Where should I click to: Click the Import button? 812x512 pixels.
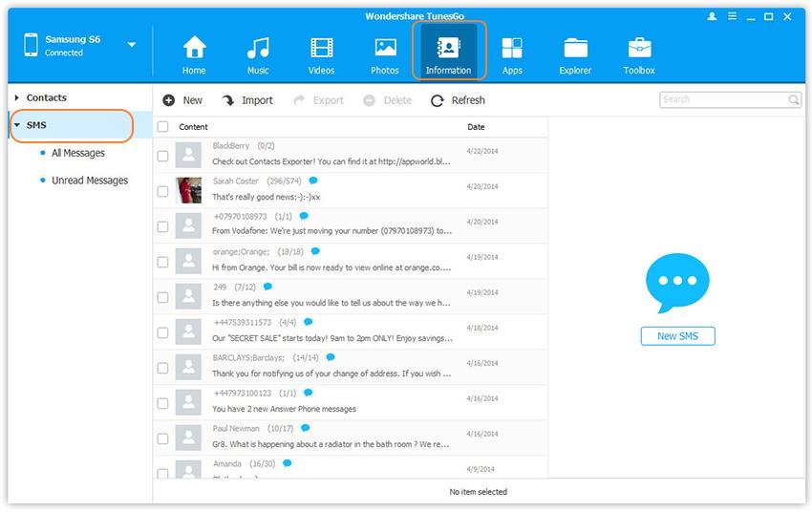247,100
